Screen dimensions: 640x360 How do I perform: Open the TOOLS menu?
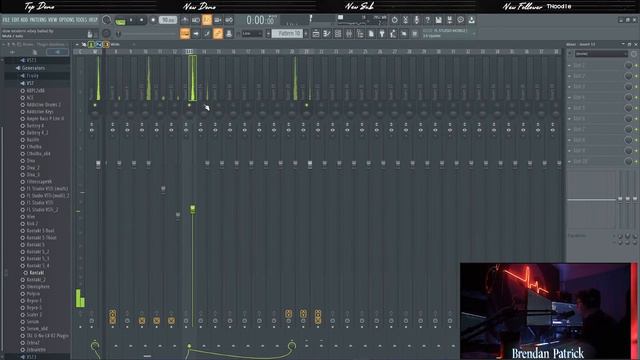[x=82, y=20]
